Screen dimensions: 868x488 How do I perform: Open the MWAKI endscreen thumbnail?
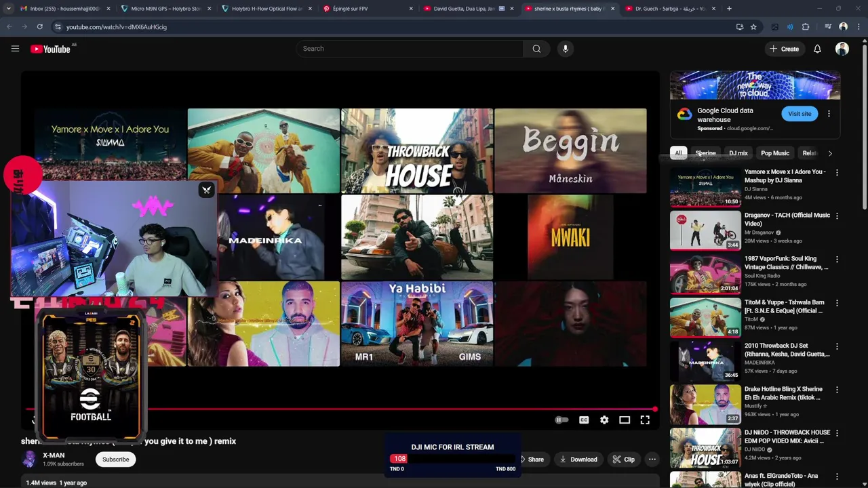(x=570, y=237)
